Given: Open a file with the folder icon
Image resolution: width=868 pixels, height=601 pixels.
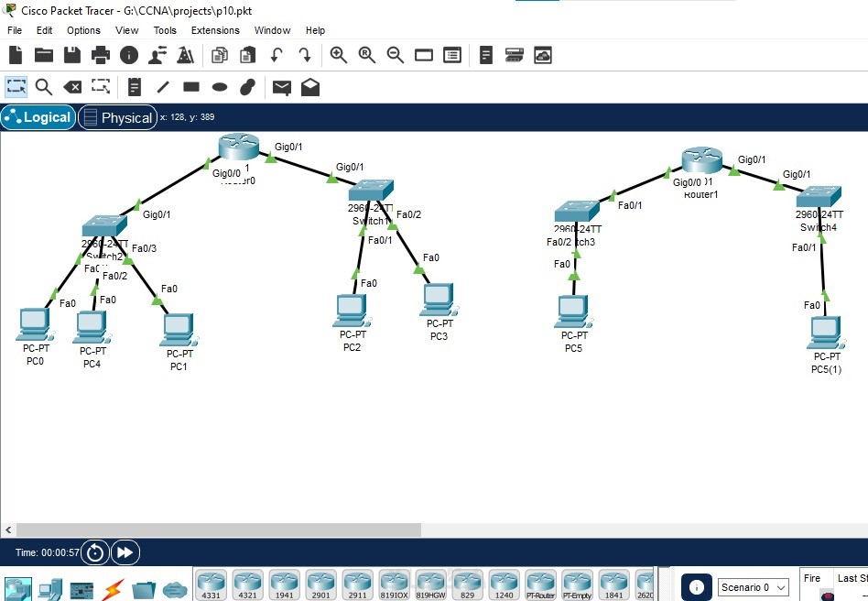Looking at the screenshot, I should [44, 55].
